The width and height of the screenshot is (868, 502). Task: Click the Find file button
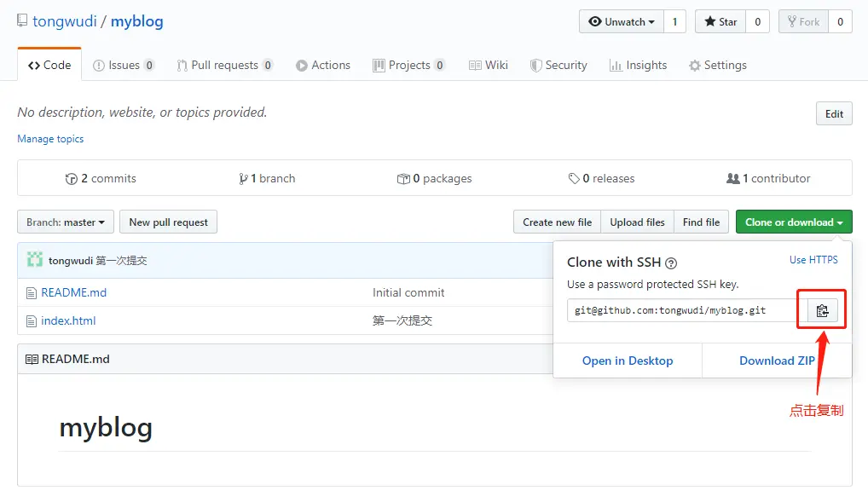[x=701, y=222]
